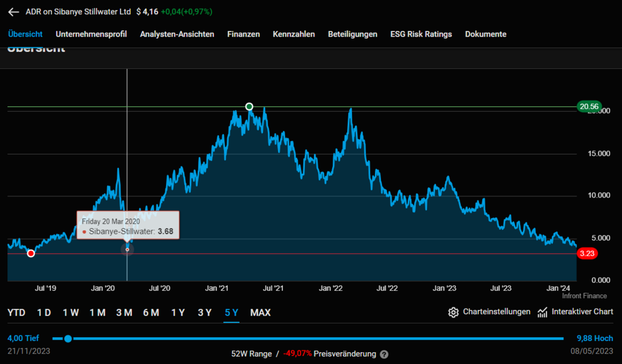Click the Jul '22 axis label
The image size is (622, 364).
tap(387, 288)
